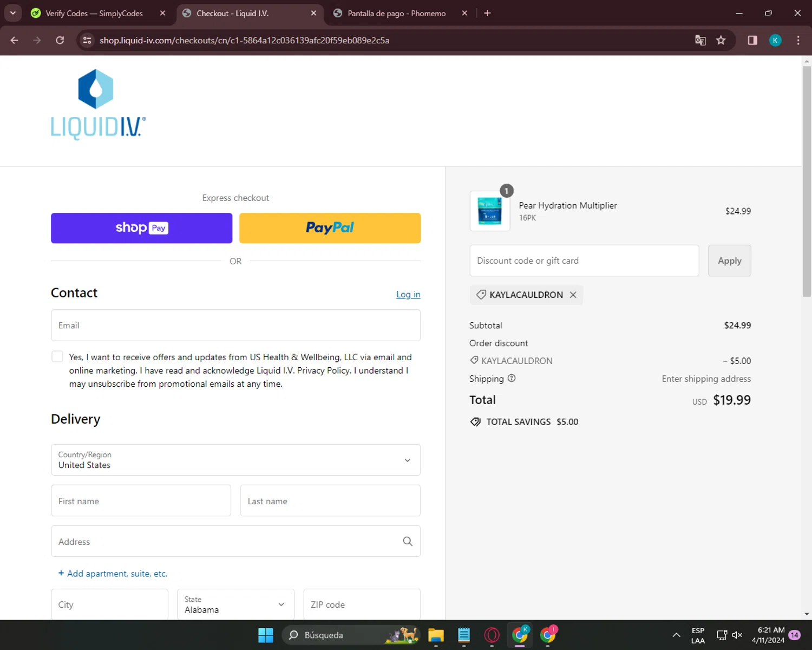
Task: Click Add apartment, suite, etc. link
Action: [x=113, y=574]
